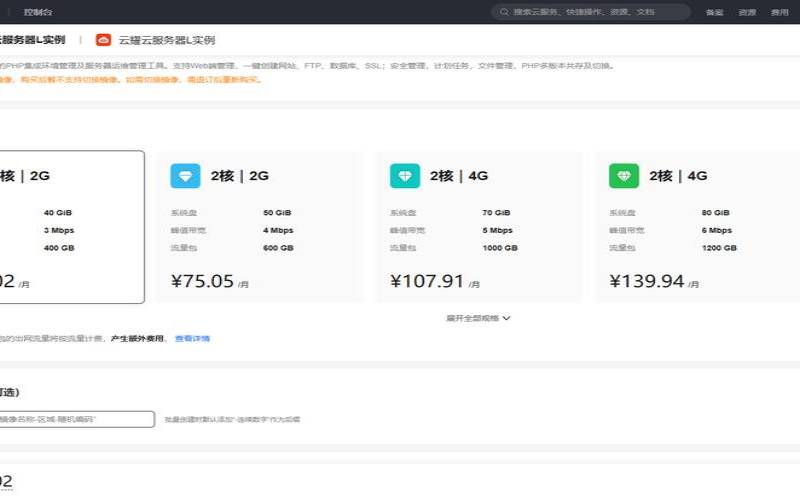800x500 pixels.
Task: Open 资源 in the top bar
Action: click(747, 12)
